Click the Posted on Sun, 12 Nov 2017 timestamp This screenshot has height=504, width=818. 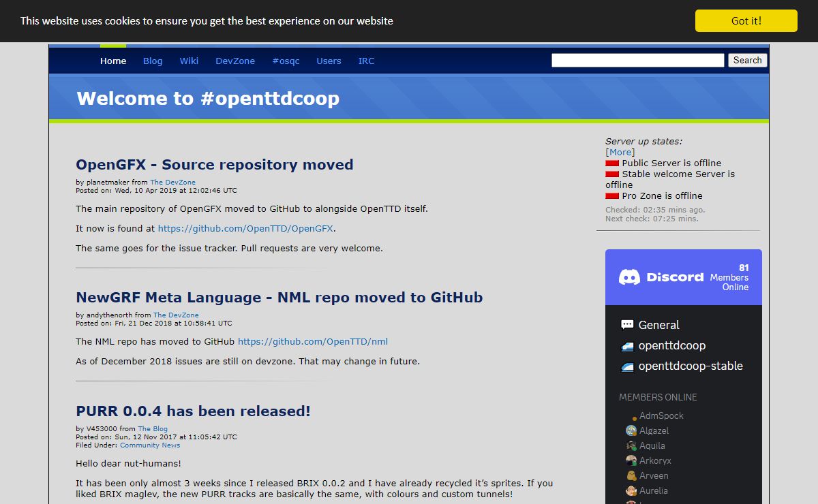(x=156, y=437)
